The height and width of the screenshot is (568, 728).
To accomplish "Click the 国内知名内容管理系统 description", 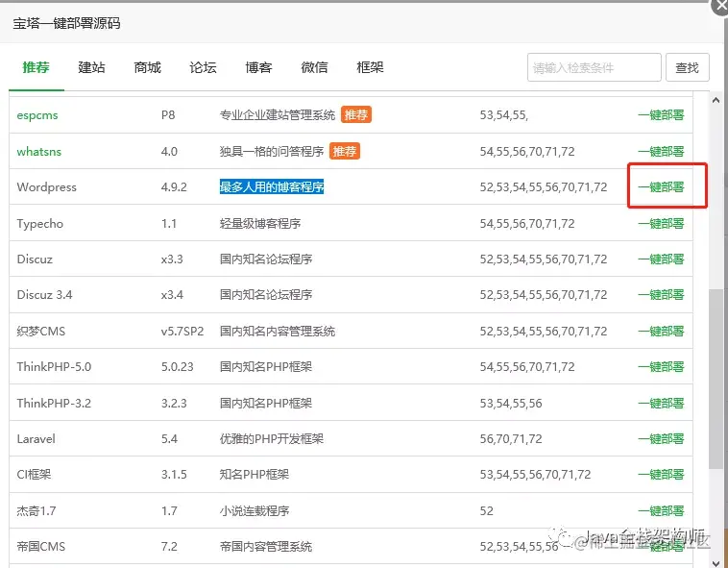I will [x=278, y=332].
